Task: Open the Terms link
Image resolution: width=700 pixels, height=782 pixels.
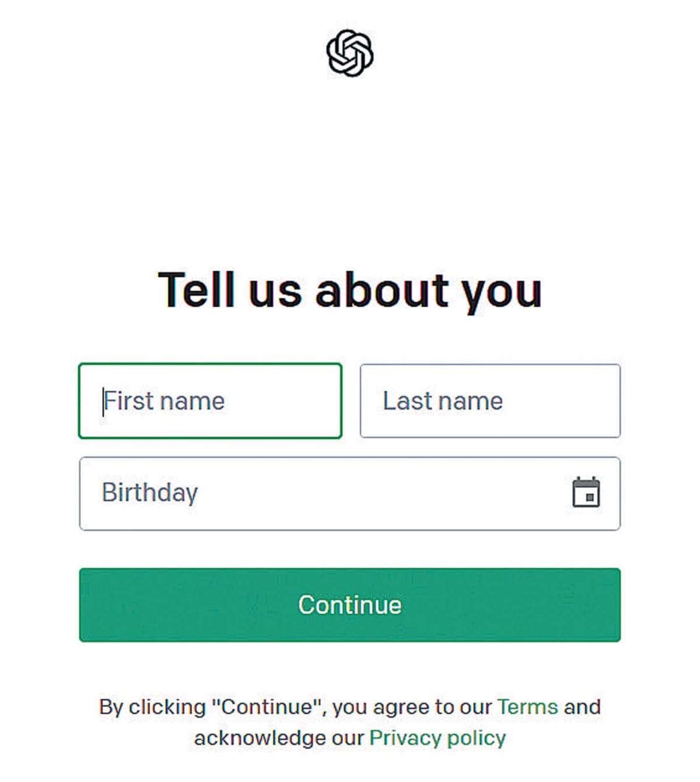Action: 528,707
